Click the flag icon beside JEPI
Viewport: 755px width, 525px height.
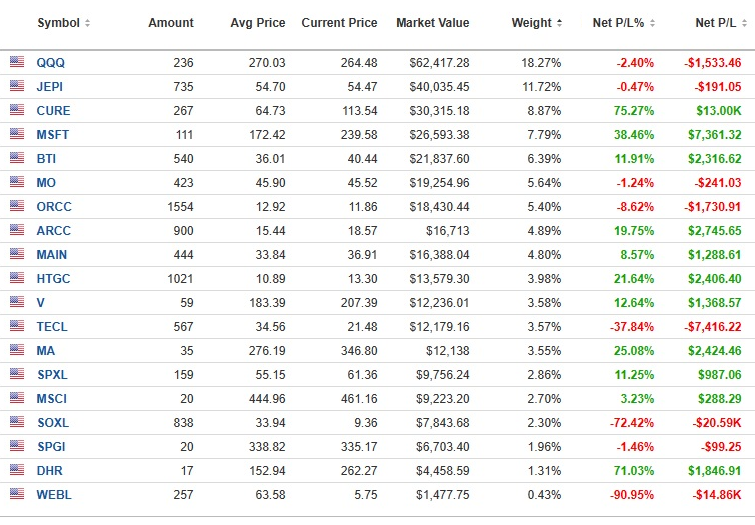tap(16, 86)
